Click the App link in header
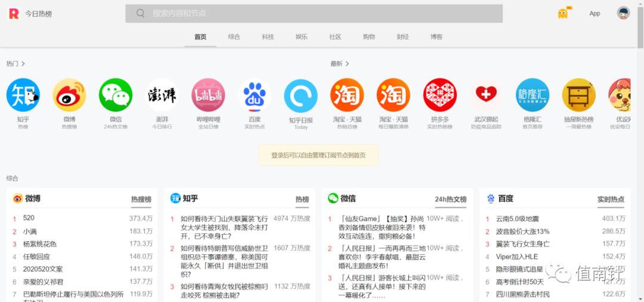The image size is (644, 302). (595, 14)
